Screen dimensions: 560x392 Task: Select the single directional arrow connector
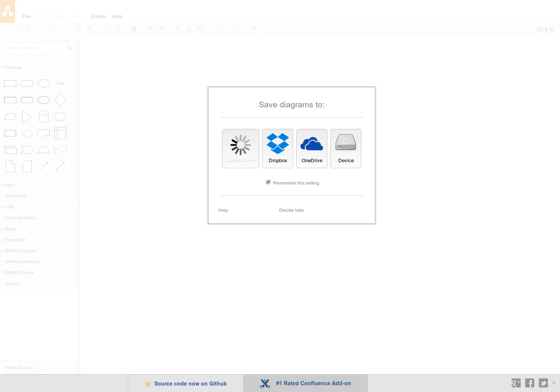[x=44, y=166]
